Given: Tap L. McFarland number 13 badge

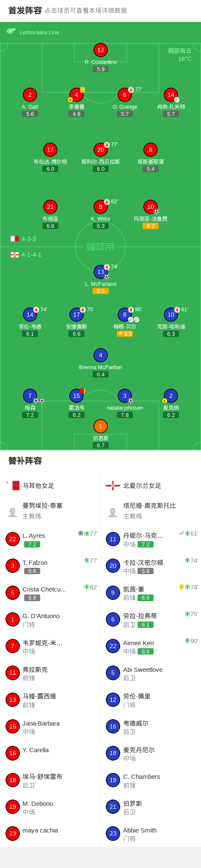Looking at the screenshot, I should tap(101, 272).
